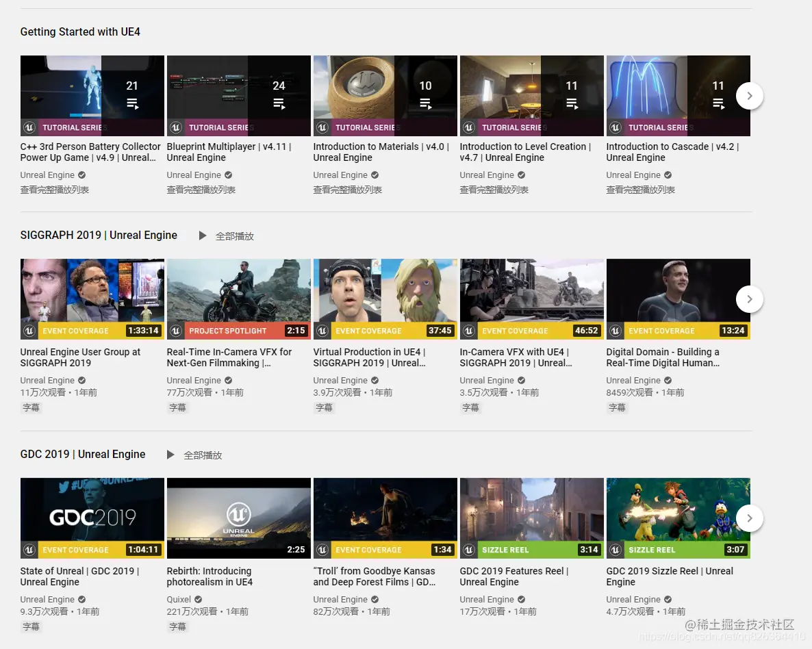Open SIGGRAPH 2019 | Unreal Engine section title

(x=99, y=235)
